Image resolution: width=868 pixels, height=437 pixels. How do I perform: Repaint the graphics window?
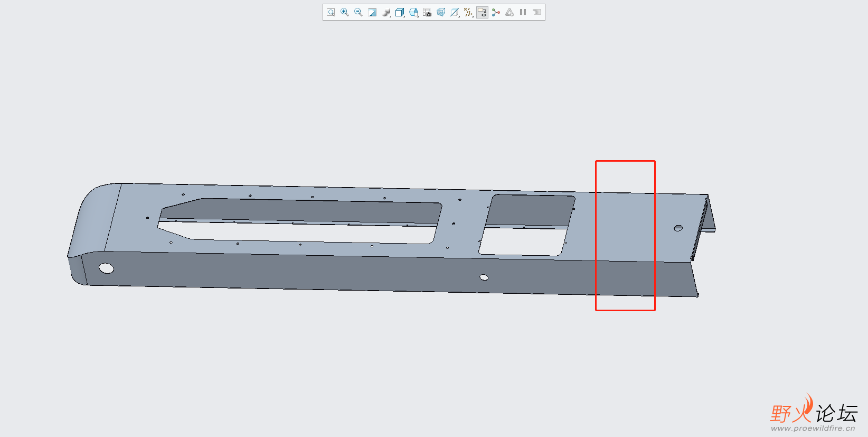point(372,12)
